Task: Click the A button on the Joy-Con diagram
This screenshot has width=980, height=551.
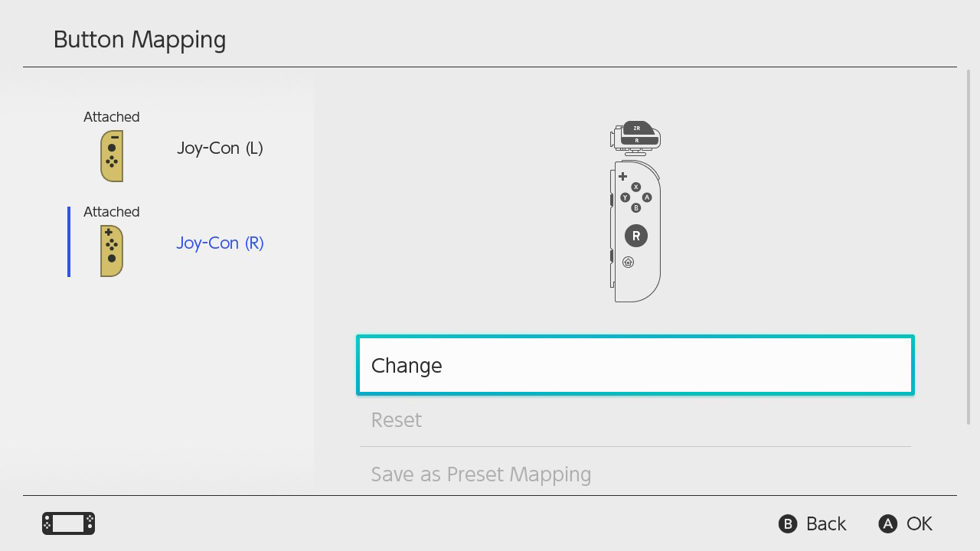Action: (x=647, y=197)
